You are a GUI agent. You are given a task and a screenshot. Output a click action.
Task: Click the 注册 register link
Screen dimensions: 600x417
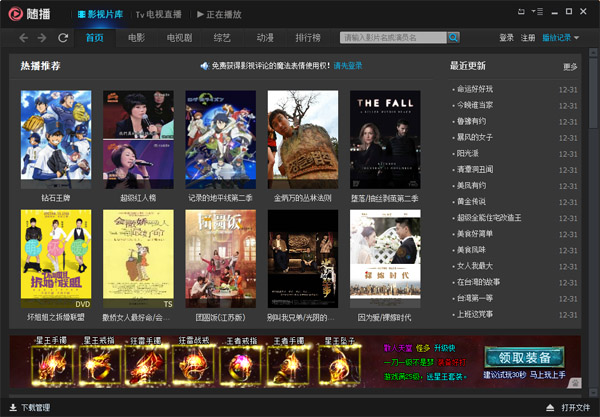528,37
